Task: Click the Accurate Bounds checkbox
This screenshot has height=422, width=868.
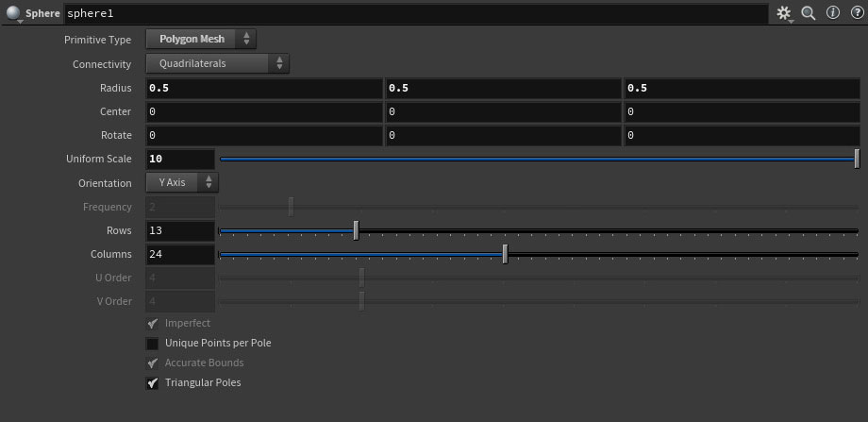Action: pos(152,363)
